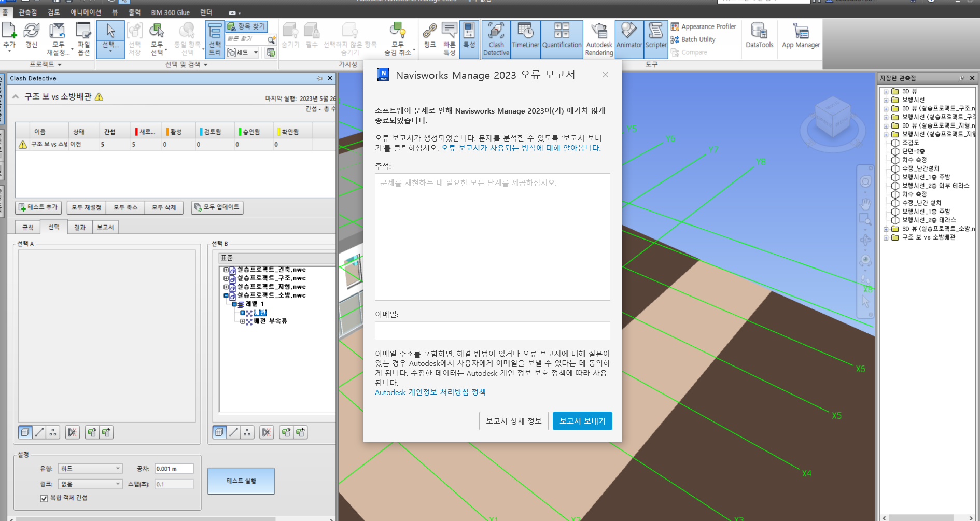Click 모두 업데이트 button
Image resolution: width=980 pixels, height=521 pixels.
[217, 207]
